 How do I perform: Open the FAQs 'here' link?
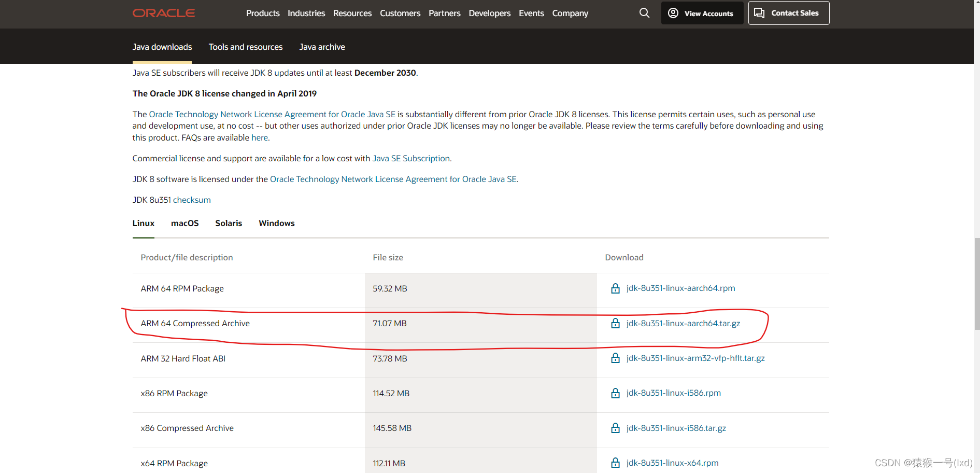click(260, 137)
